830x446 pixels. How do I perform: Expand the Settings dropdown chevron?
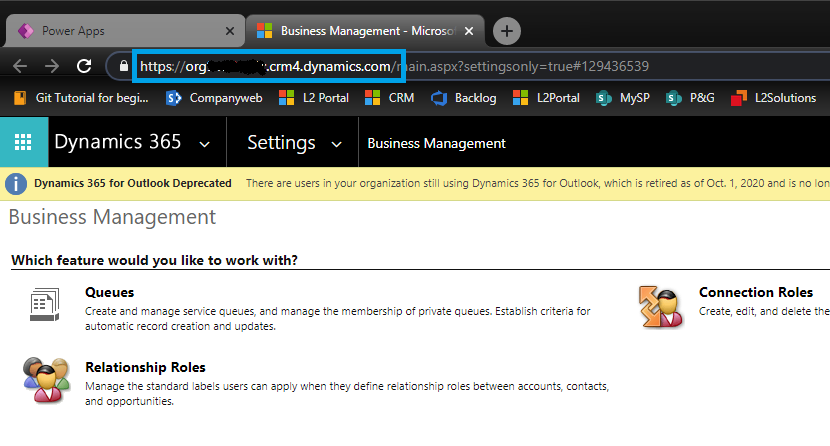click(336, 144)
